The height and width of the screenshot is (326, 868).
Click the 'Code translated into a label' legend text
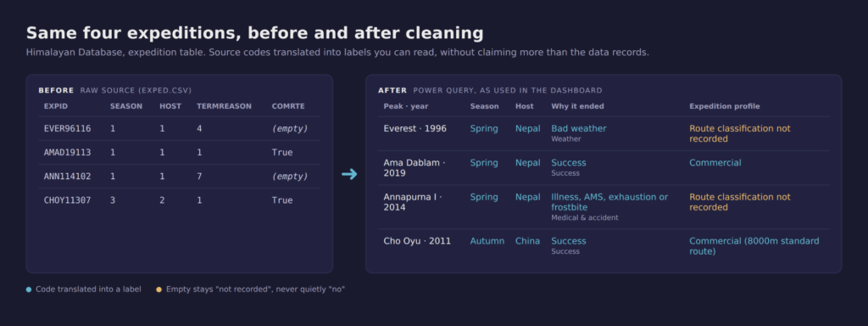pos(88,289)
